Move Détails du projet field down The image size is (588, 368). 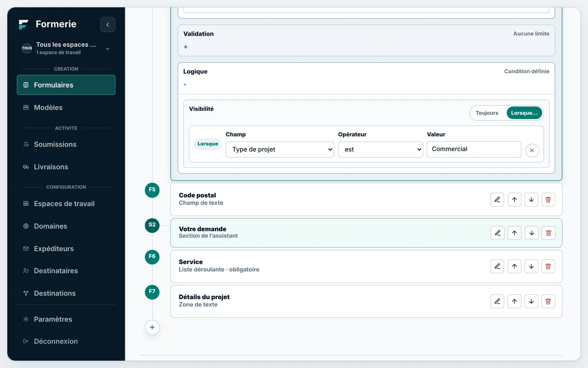531,301
